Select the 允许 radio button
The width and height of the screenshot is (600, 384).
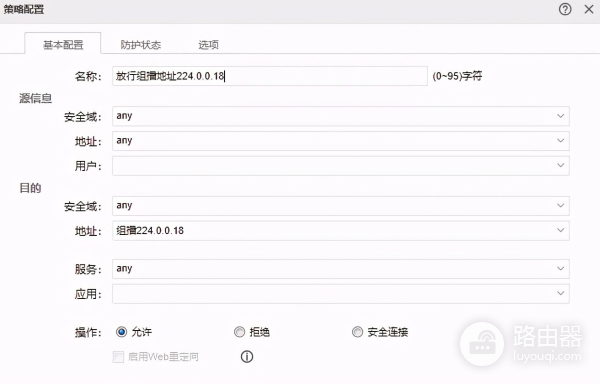[x=121, y=332]
